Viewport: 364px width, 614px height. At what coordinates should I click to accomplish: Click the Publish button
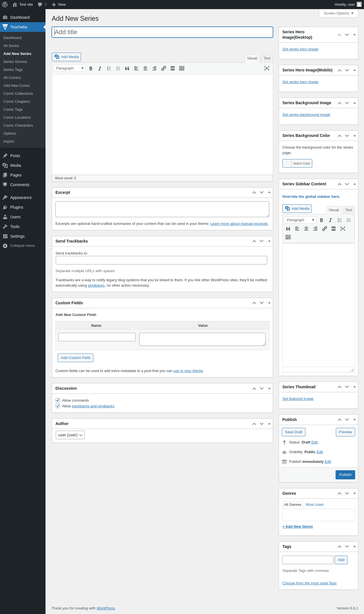coord(345,475)
